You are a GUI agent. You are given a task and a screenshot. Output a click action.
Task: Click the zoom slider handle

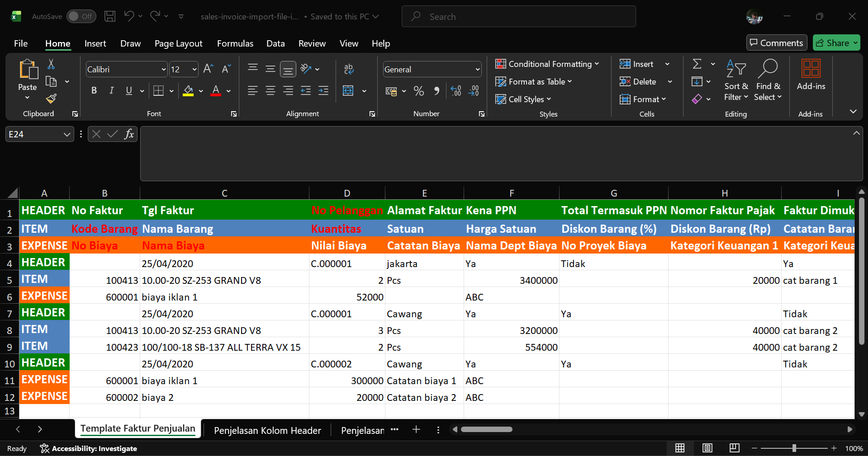(794, 448)
